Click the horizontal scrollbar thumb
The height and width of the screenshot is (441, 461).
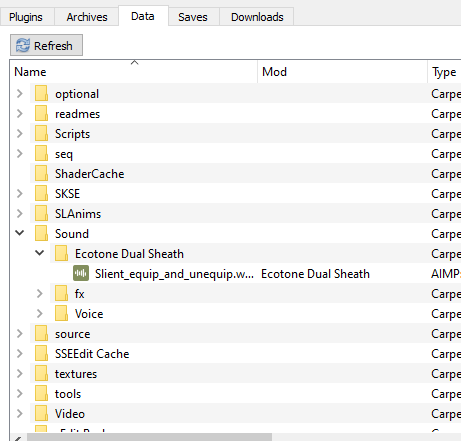150,437
